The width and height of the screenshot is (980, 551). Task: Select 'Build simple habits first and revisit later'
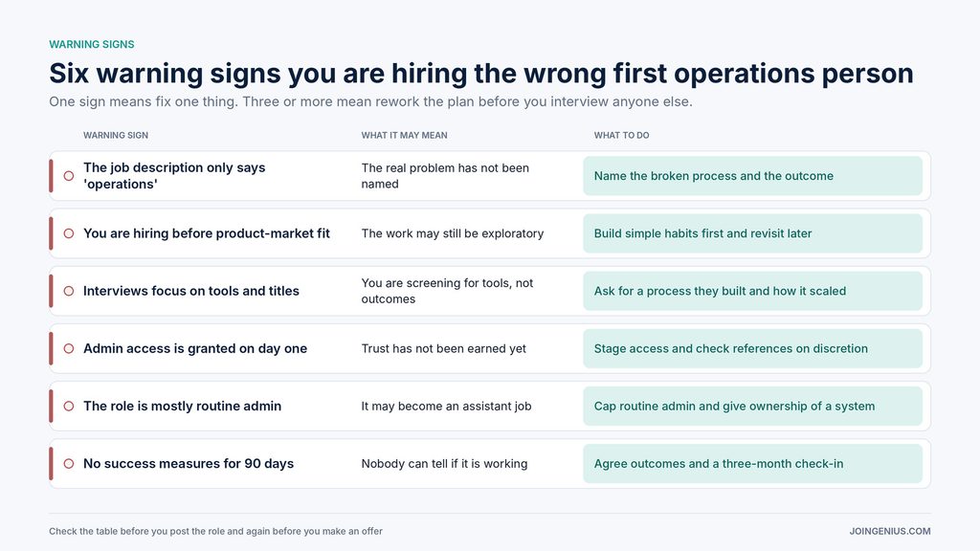[x=752, y=233]
